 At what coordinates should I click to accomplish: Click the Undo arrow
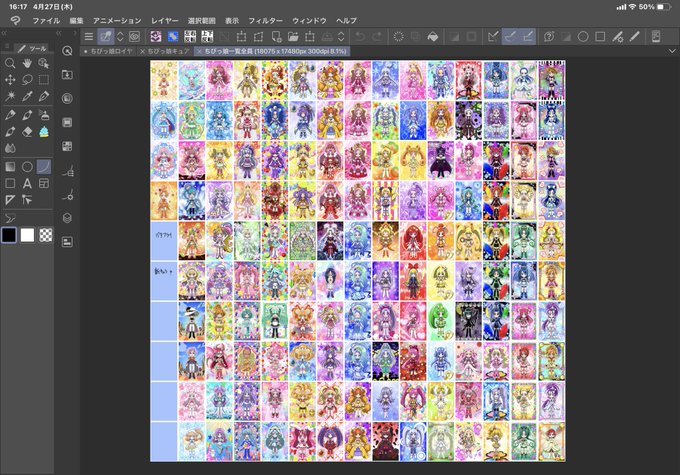click(360, 37)
